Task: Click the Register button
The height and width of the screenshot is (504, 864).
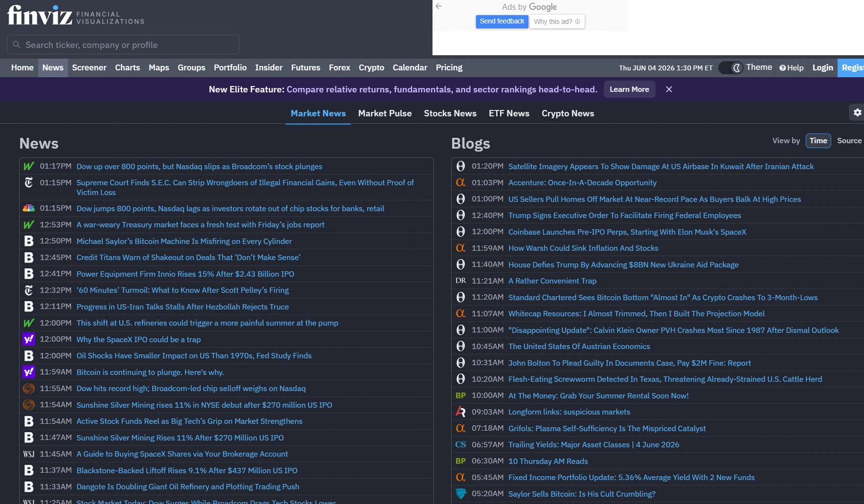Action: 851,68
